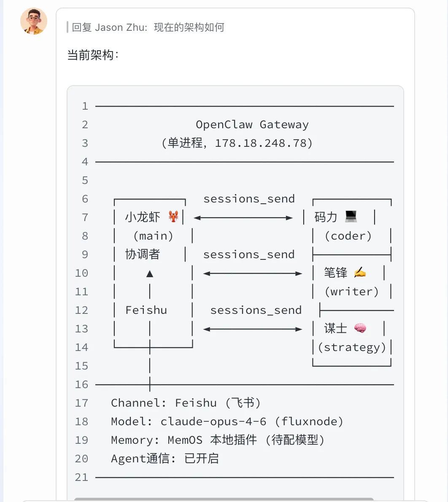This screenshot has height=502, width=448.
Task: Click the Memory: MemOS line
Action: pos(218,440)
